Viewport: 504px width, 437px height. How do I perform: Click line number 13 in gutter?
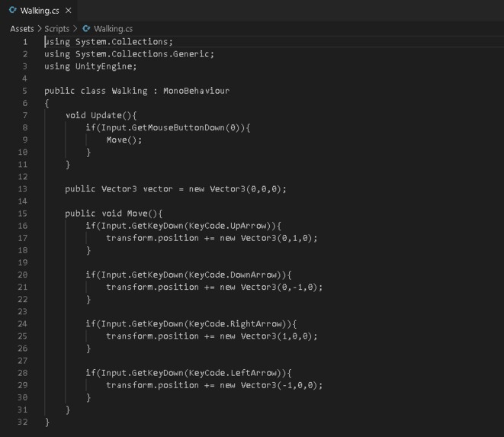click(x=23, y=189)
